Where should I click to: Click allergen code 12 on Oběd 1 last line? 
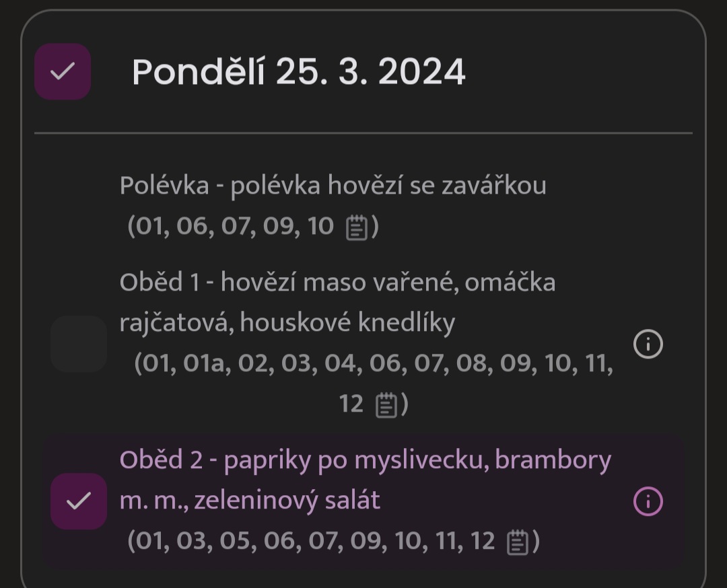click(351, 404)
